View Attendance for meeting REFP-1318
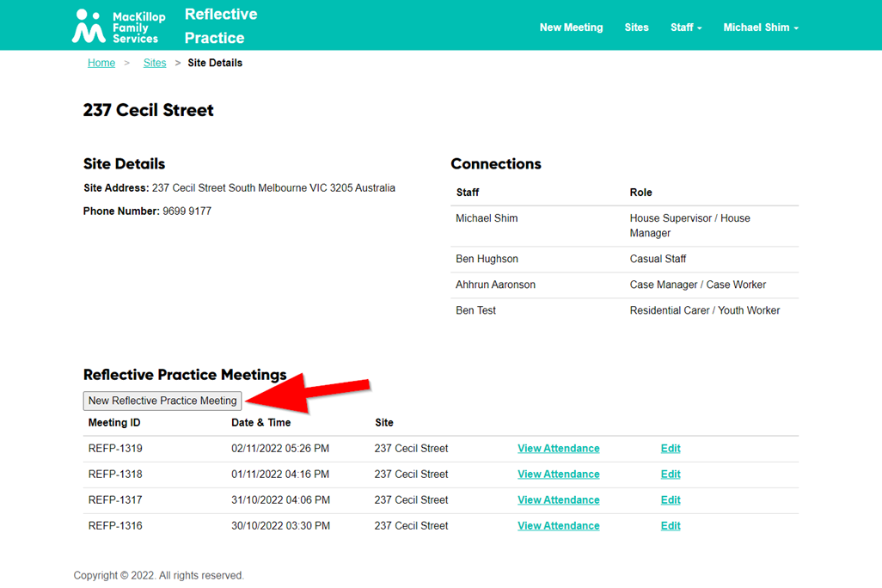The image size is (882, 588). pos(558,475)
